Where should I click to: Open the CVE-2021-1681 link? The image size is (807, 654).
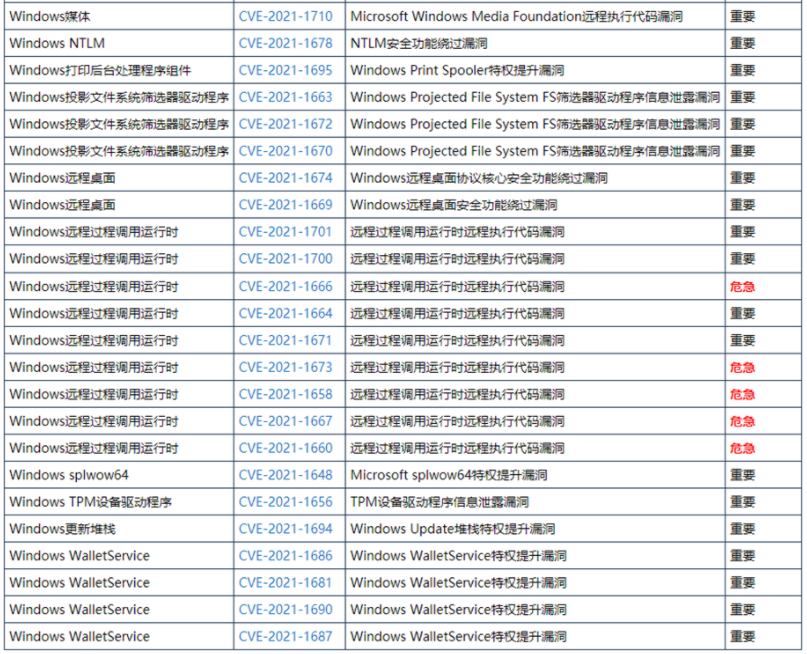click(286, 582)
